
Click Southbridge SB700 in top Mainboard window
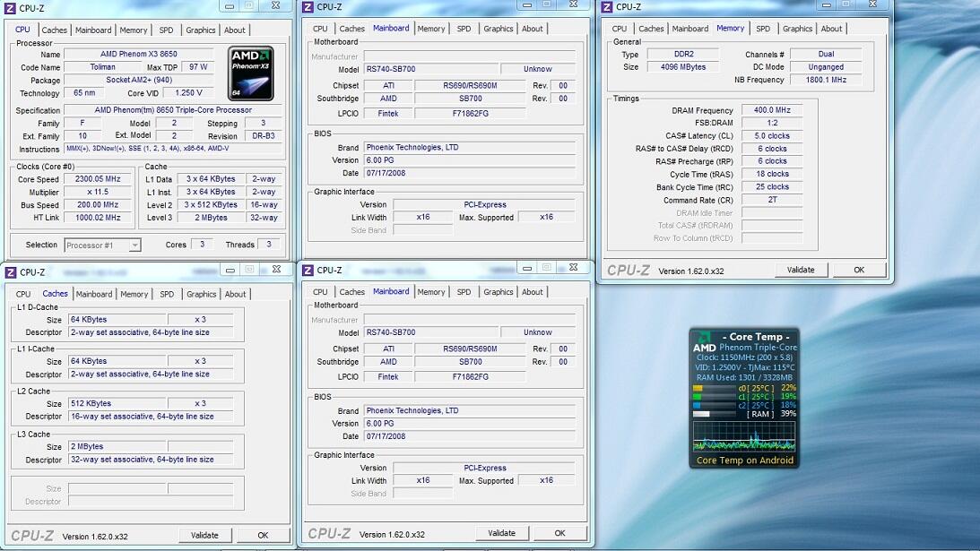pyautogui.click(x=471, y=99)
